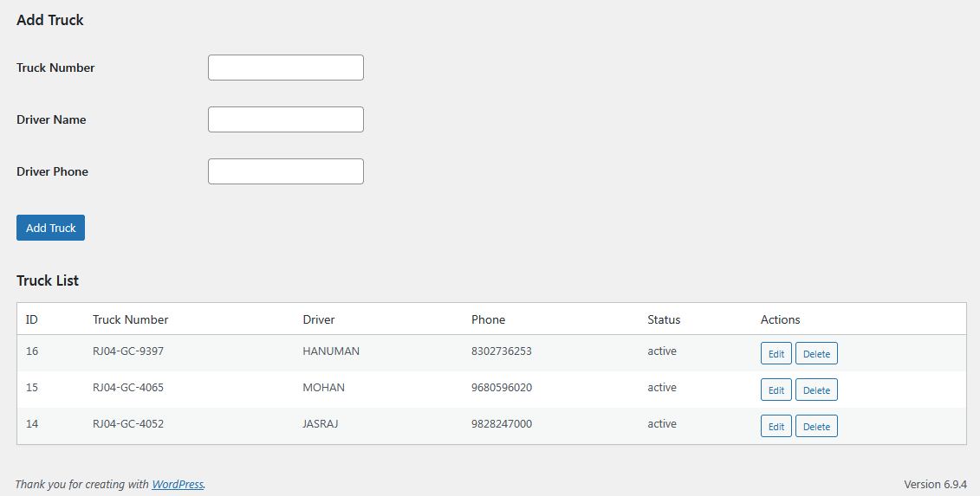Edit truck RJ04-GC-9397 driven by HANUMAN
Image resolution: width=980 pixels, height=496 pixels.
click(x=776, y=353)
